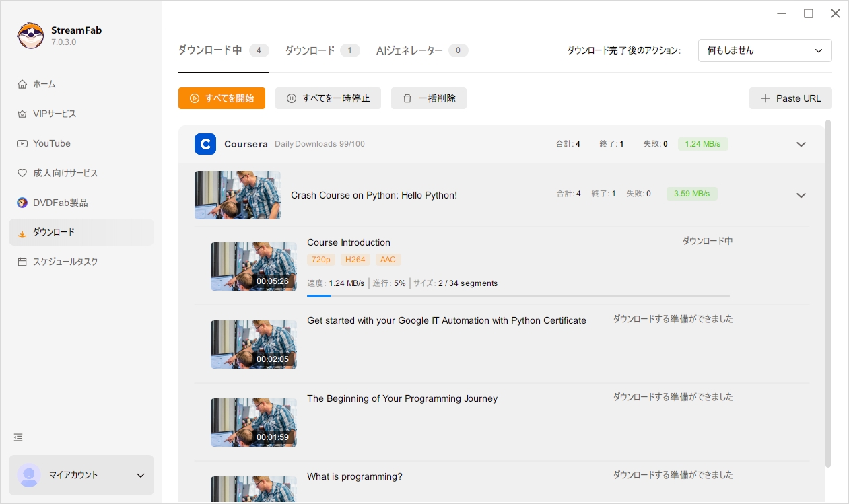The image size is (849, 504).
Task: Minimize the StreamFab window
Action: (782, 13)
